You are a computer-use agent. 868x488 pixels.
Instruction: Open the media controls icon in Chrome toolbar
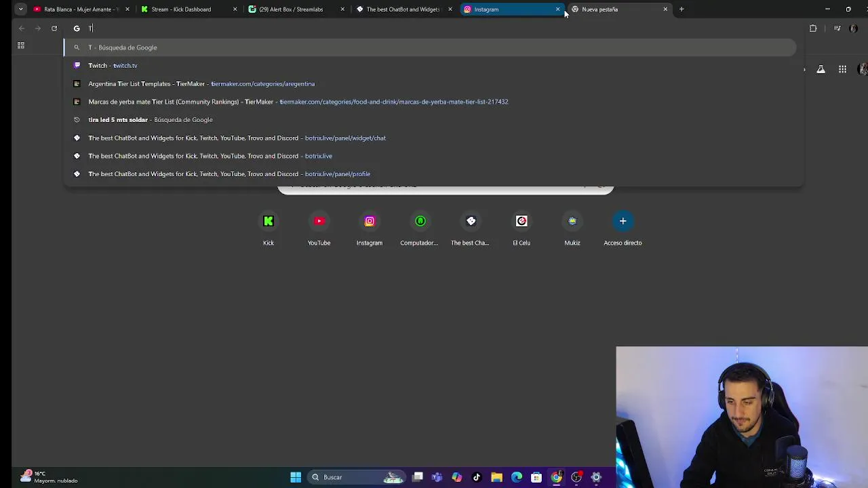[837, 28]
